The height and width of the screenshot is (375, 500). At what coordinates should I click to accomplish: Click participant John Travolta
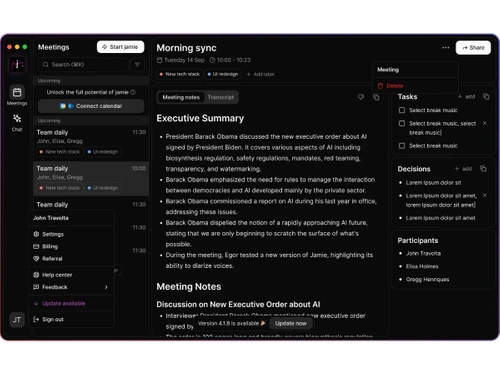[x=423, y=253]
